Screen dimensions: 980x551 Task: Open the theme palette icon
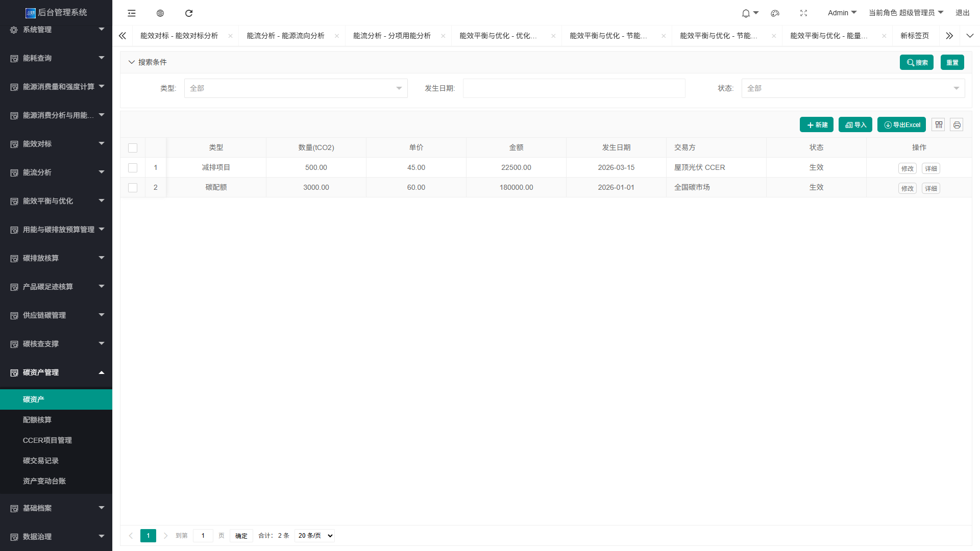775,13
